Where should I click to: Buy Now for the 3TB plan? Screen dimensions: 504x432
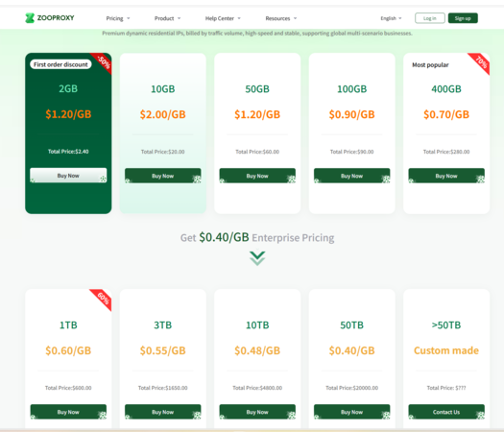[x=162, y=412]
